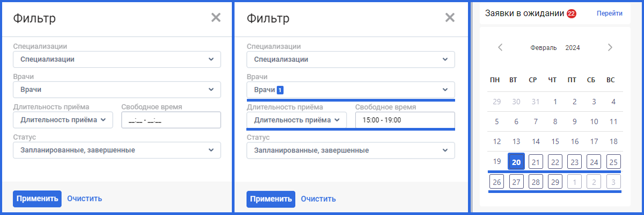Go to the previous month in calendar

500,47
